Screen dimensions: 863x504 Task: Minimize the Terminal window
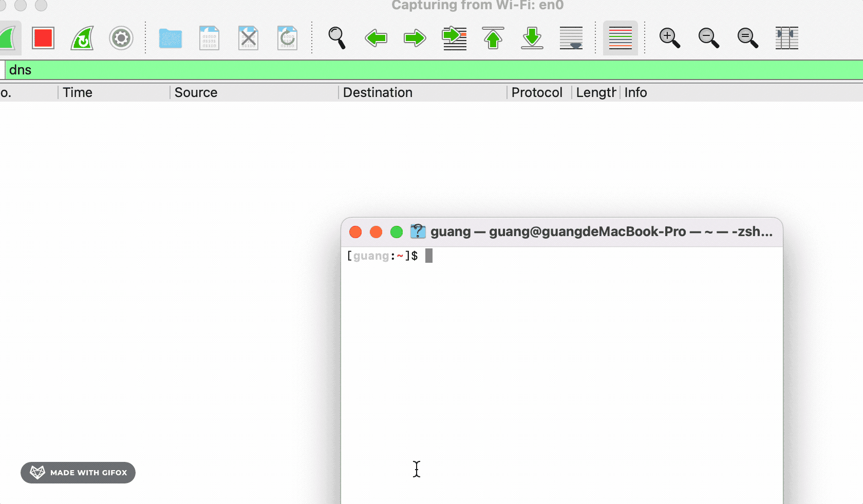pos(376,232)
